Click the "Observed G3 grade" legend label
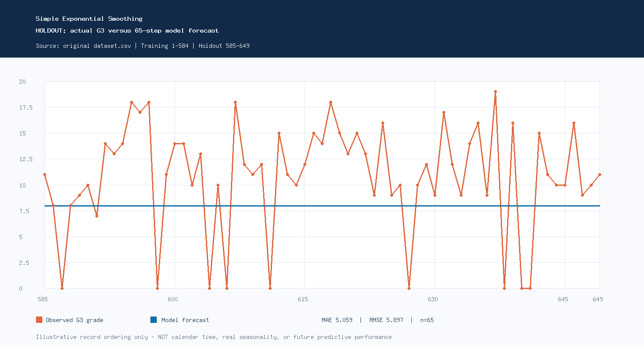The image size is (644, 347). (x=75, y=320)
